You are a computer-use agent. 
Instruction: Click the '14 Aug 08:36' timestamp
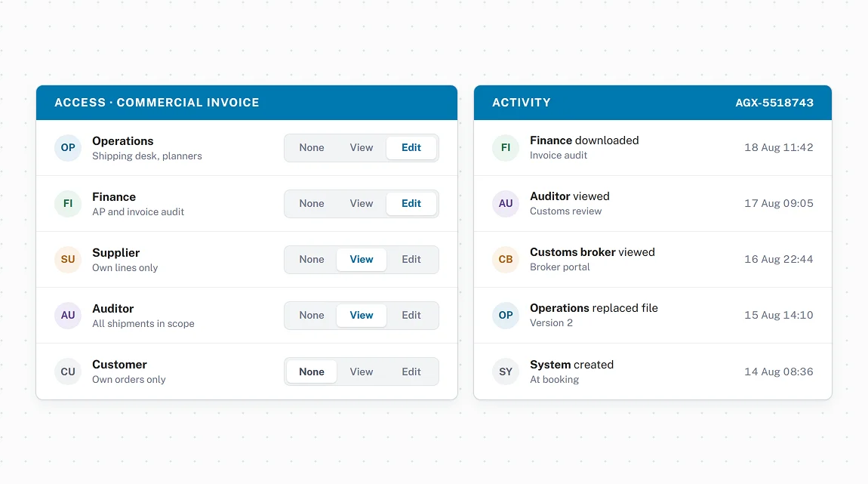point(778,371)
